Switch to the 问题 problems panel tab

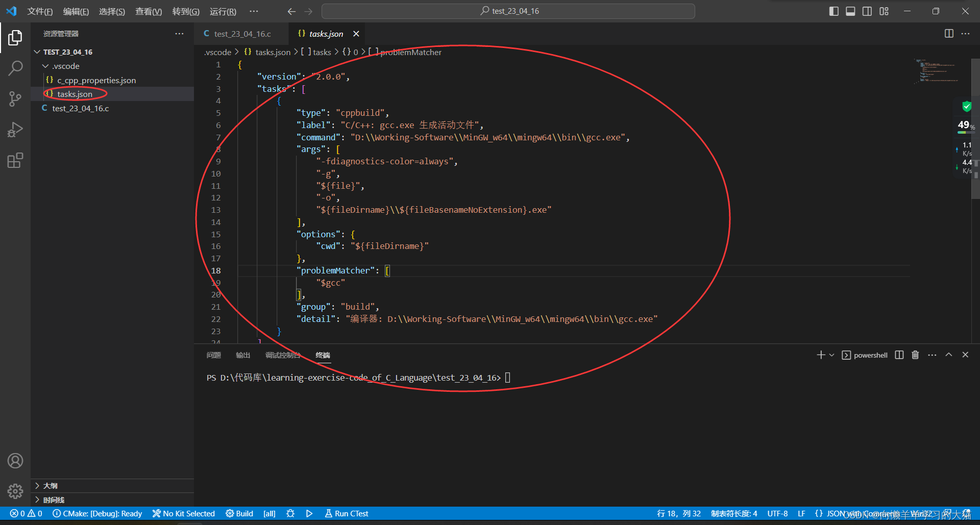click(214, 355)
